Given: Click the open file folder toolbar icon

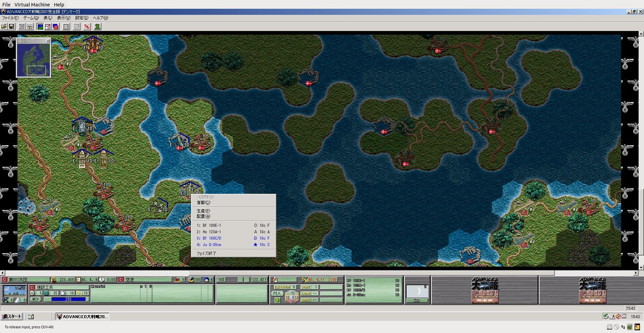Looking at the screenshot, I should 4,27.
